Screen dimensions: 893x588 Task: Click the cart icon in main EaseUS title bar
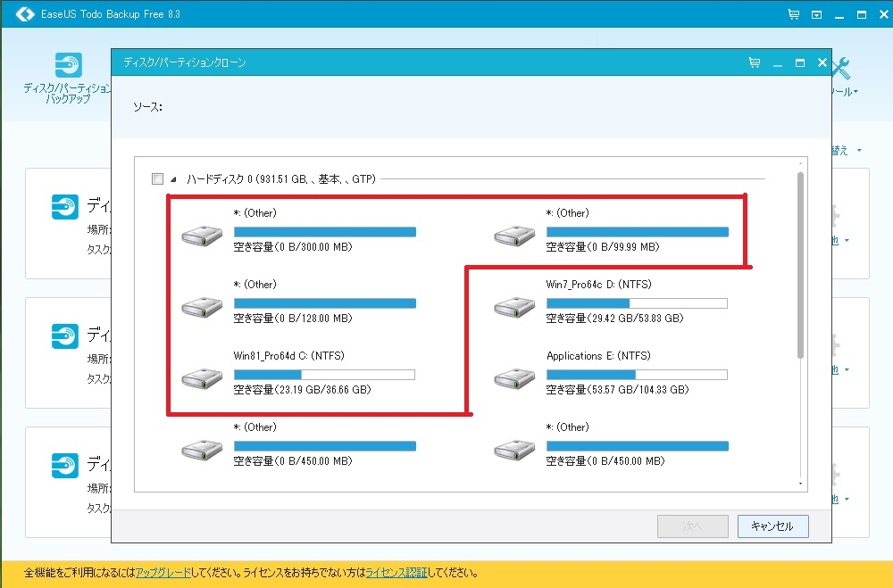[793, 14]
